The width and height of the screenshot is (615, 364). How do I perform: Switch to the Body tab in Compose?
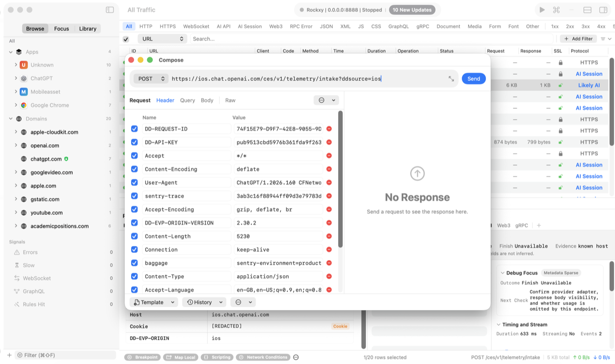coord(207,100)
